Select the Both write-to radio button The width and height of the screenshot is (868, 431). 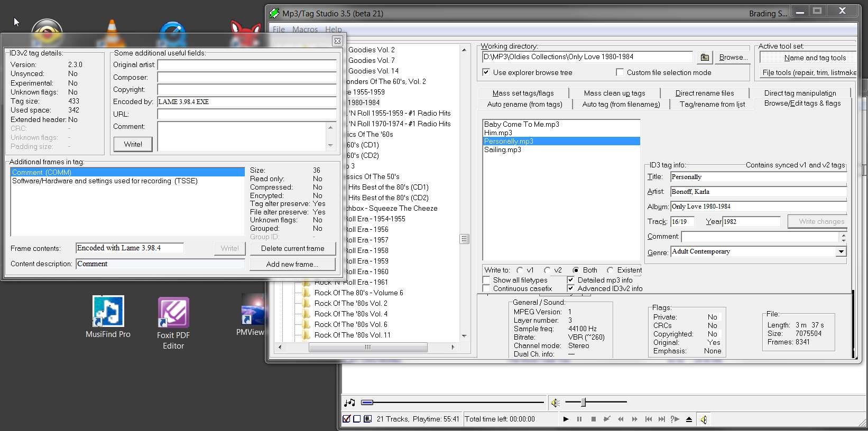[576, 270]
